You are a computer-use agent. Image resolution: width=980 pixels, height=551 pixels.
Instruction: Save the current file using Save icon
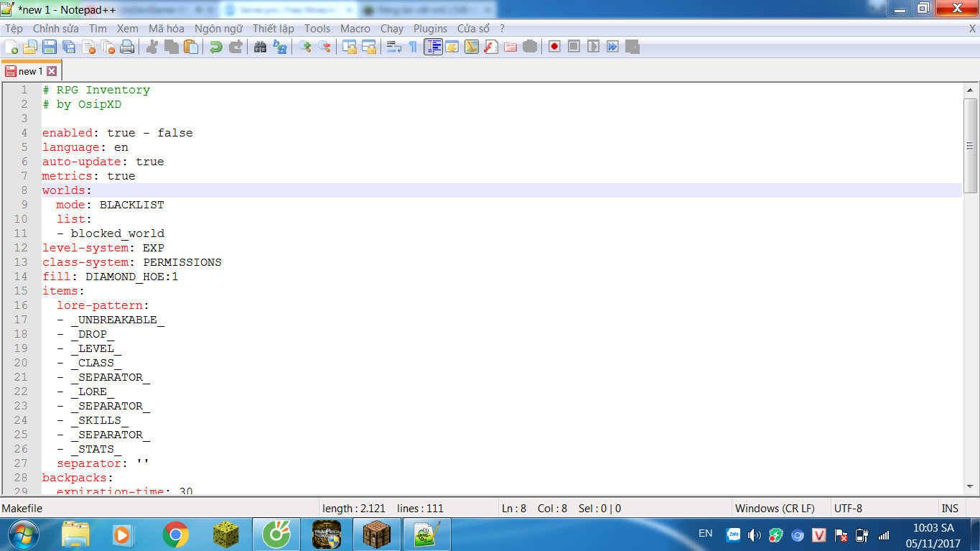50,47
